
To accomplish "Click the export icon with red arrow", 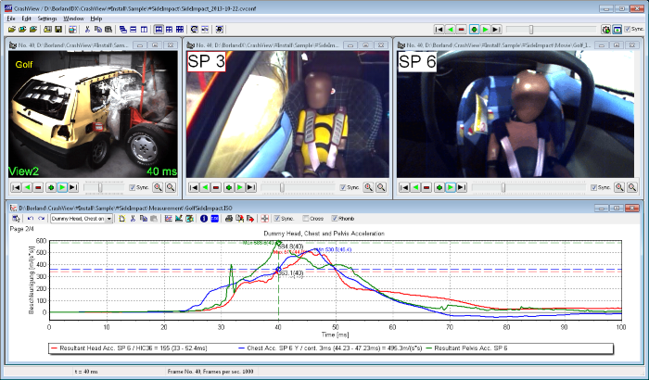I will click(x=250, y=219).
